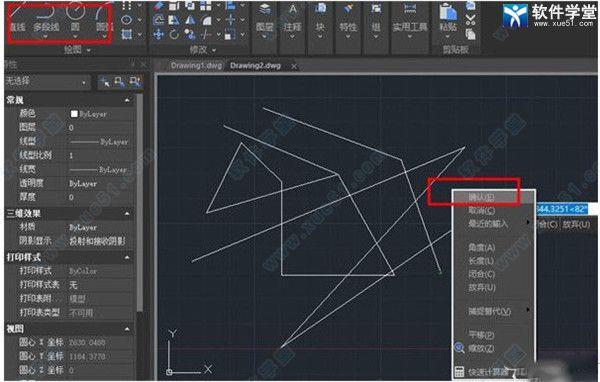Choose 确认(E) in the context menu
Screen dimensions: 600x382
click(x=481, y=198)
